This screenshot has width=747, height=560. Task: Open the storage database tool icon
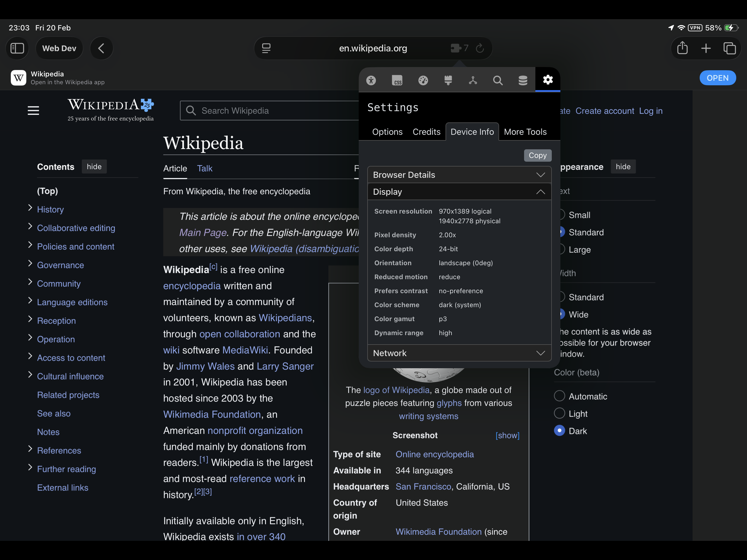[x=523, y=80]
